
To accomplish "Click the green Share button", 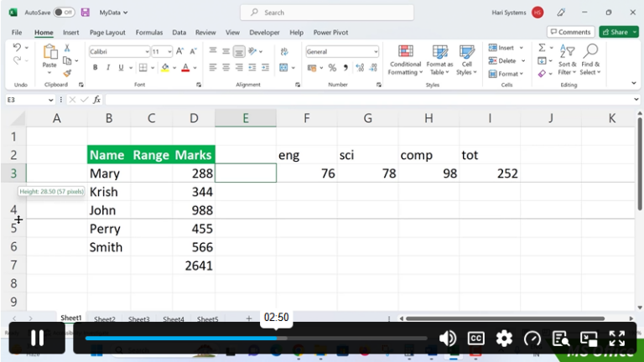I will click(619, 32).
